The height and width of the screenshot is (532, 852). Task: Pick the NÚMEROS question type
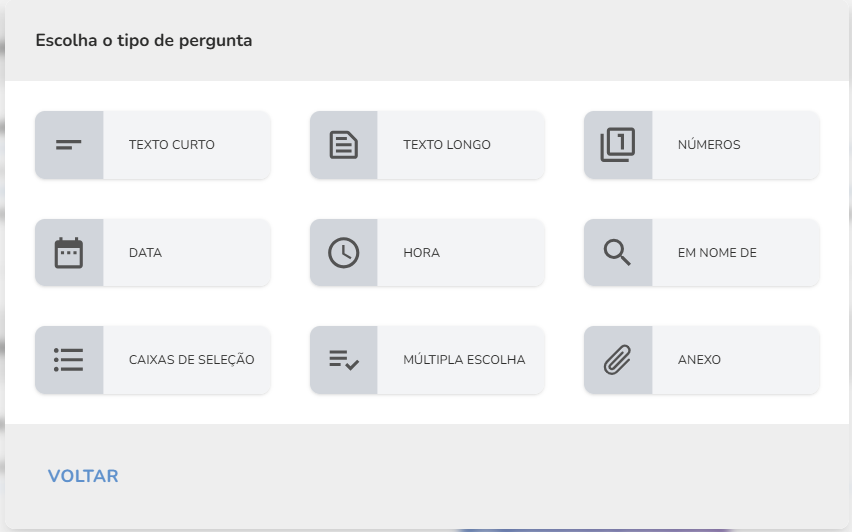coord(701,145)
